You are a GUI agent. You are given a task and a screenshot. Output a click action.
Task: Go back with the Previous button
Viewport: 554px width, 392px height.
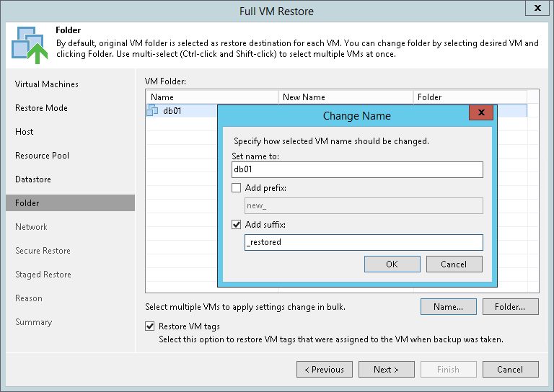click(x=325, y=370)
